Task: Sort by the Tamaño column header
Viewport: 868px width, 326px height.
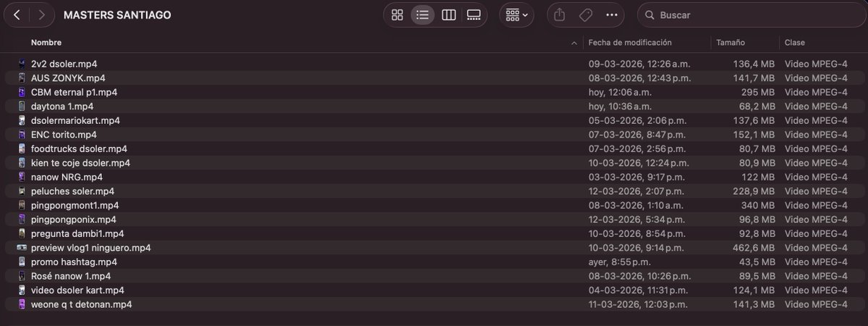Action: (x=731, y=43)
